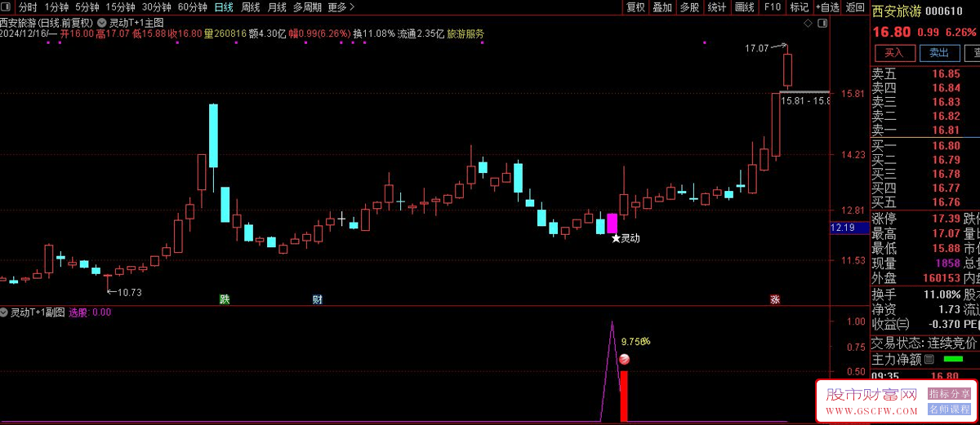Click the 涨停 value 17.39
Image resolution: width=980 pixels, height=425 pixels.
[947, 219]
